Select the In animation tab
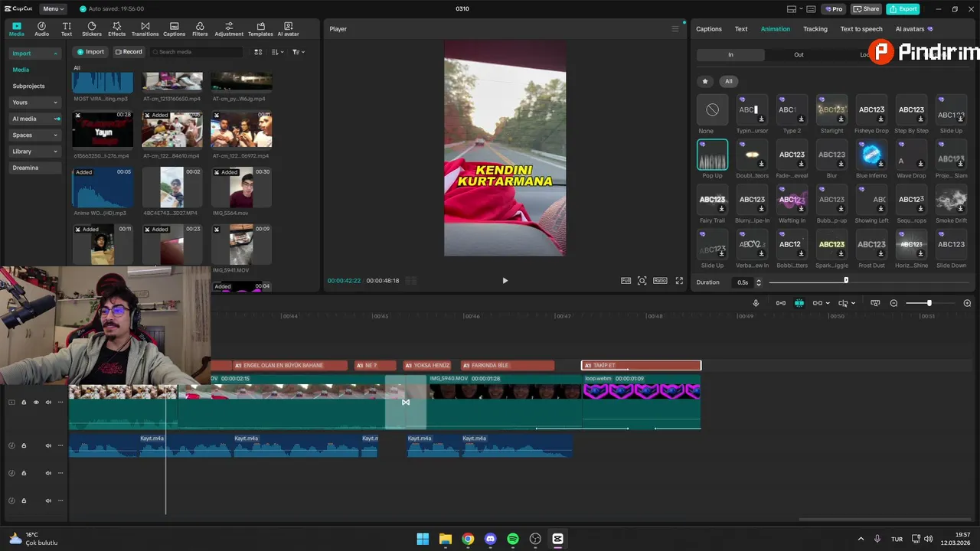The width and height of the screenshot is (980, 551). pos(730,55)
